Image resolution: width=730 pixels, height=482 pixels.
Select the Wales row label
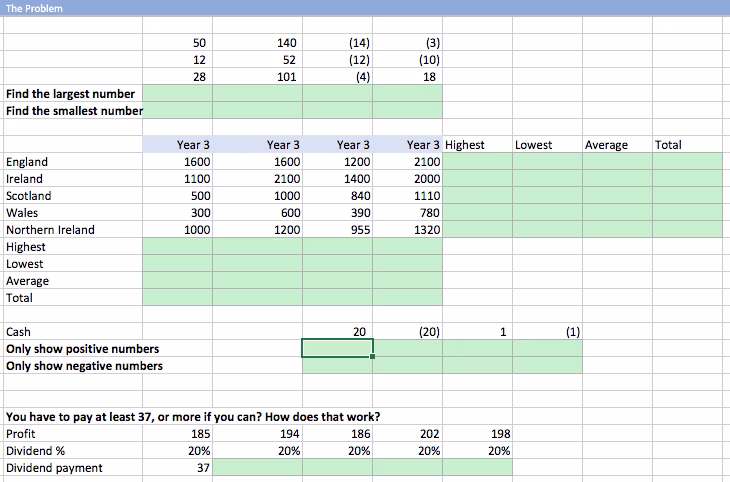click(73, 213)
